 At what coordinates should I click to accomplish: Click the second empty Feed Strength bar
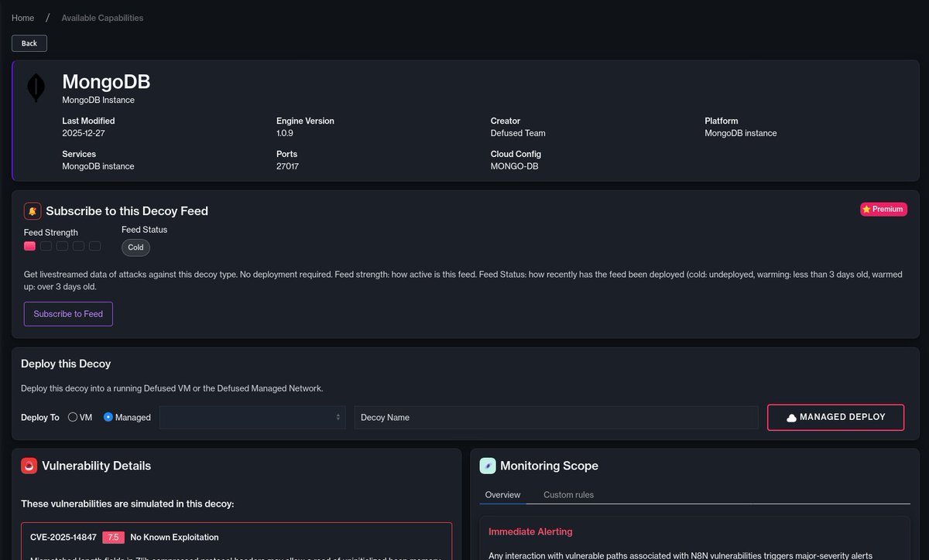(x=62, y=246)
